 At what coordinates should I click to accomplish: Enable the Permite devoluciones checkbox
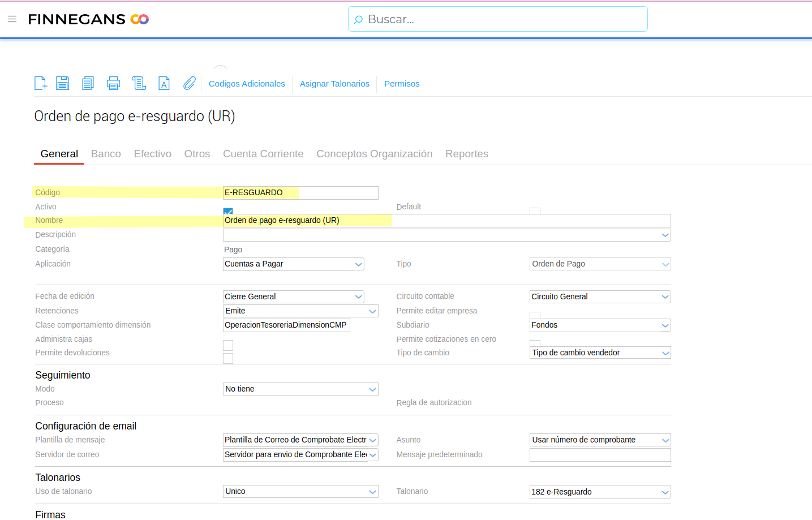click(x=228, y=358)
